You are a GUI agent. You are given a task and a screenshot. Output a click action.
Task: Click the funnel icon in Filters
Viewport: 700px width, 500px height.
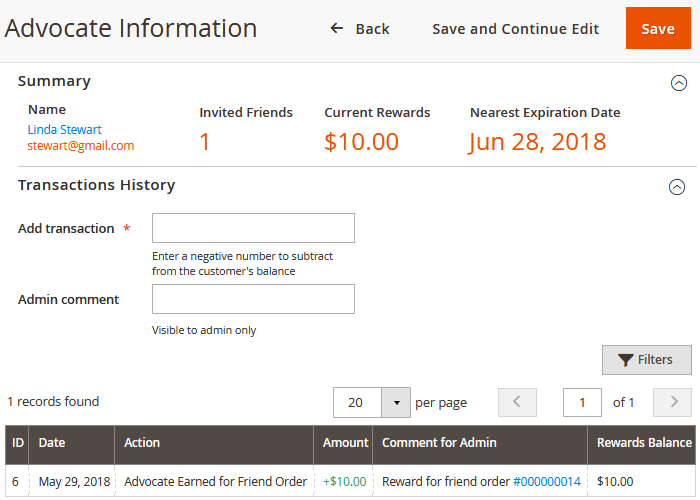click(626, 360)
